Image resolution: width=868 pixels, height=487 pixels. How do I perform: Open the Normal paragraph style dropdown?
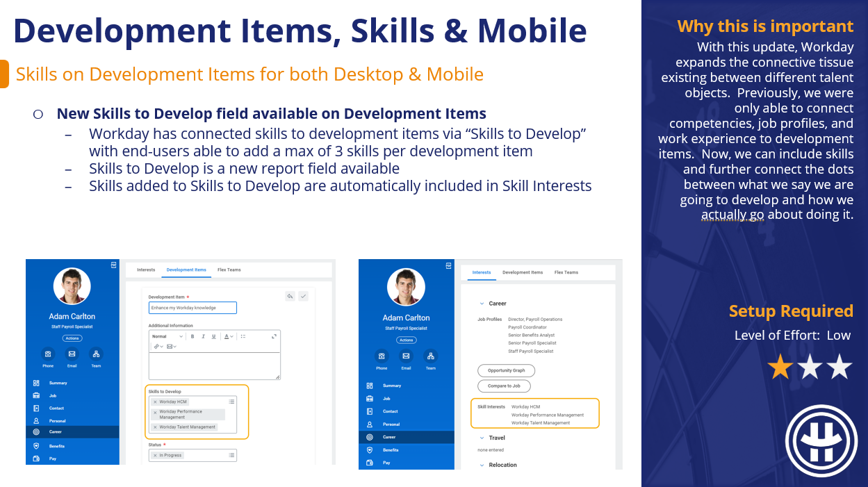tap(167, 336)
